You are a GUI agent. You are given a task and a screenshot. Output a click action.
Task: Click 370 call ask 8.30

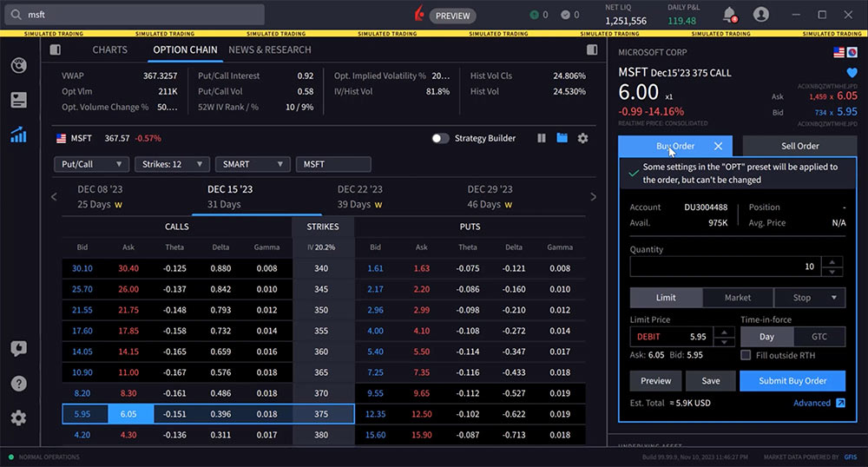[x=128, y=393]
